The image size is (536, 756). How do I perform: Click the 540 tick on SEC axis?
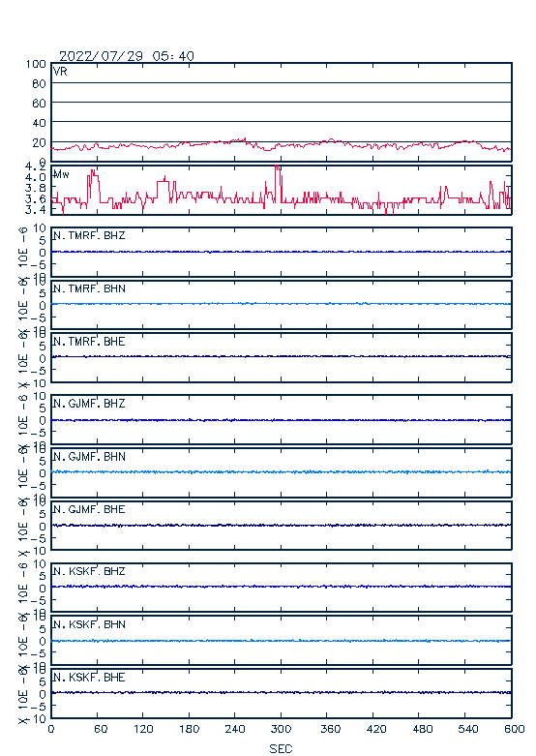[x=467, y=729]
